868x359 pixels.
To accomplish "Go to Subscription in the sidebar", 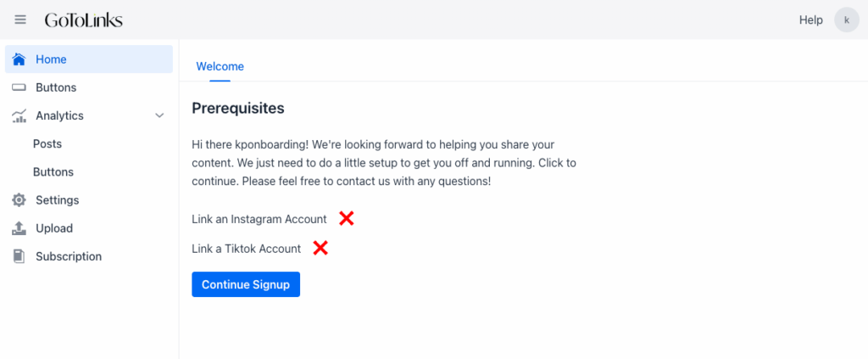I will [x=69, y=256].
